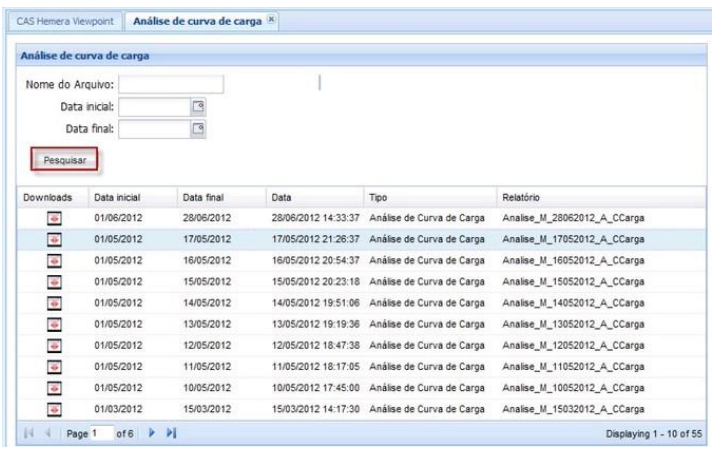Sort by the Tipo column header

[x=378, y=197]
